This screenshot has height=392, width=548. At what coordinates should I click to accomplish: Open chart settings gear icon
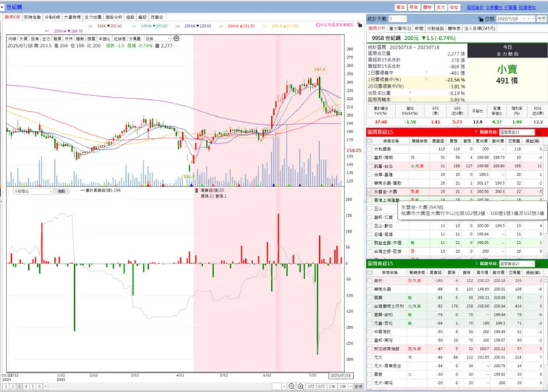click(x=176, y=38)
